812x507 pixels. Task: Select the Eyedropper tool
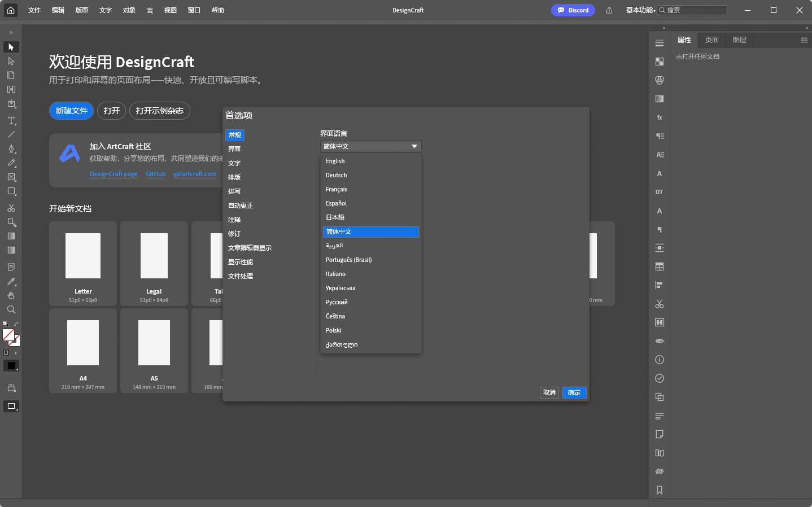click(x=11, y=281)
